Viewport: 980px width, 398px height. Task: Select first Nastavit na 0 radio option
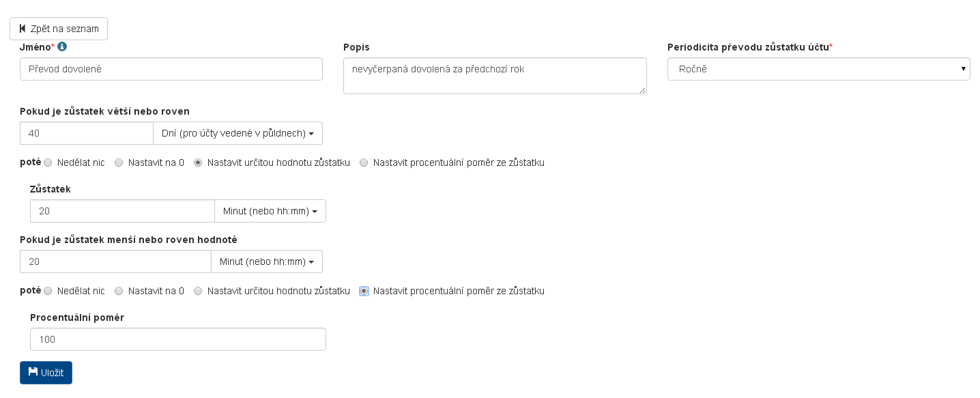tap(119, 162)
